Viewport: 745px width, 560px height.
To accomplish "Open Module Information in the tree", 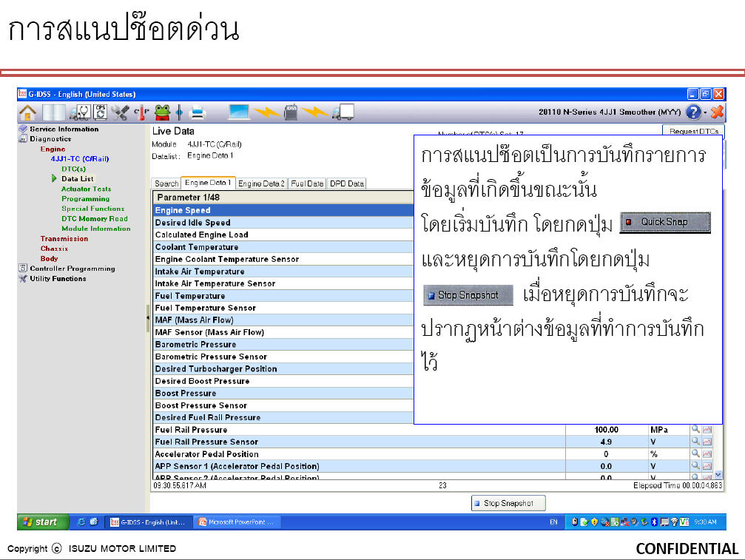I will [x=96, y=229].
